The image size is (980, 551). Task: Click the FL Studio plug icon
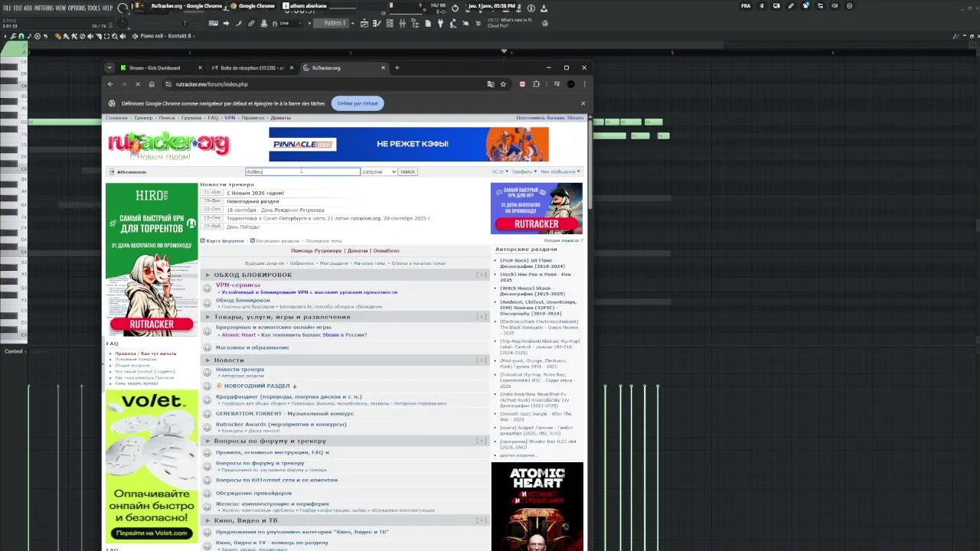pos(440,23)
